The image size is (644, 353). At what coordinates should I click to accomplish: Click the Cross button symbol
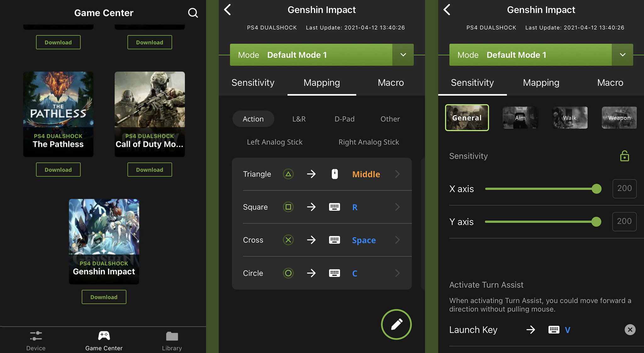(x=288, y=240)
